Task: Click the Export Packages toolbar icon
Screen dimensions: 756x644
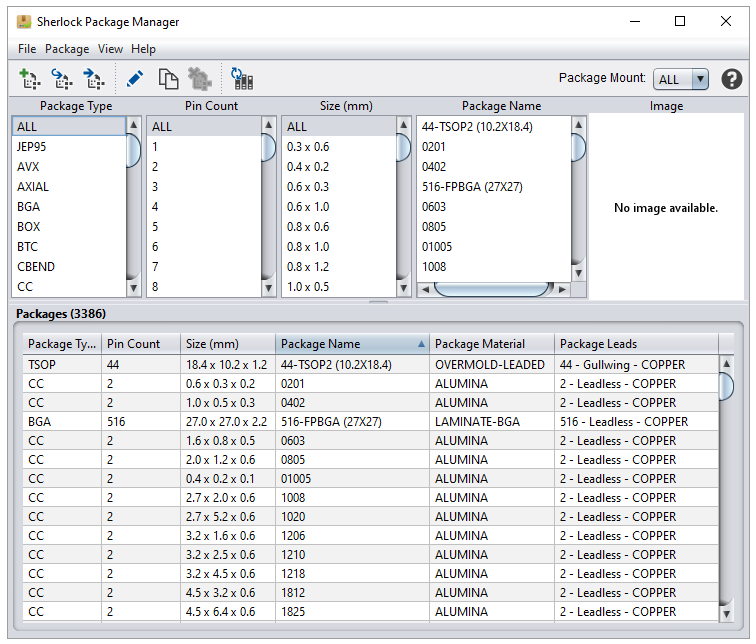Action: pos(94,79)
